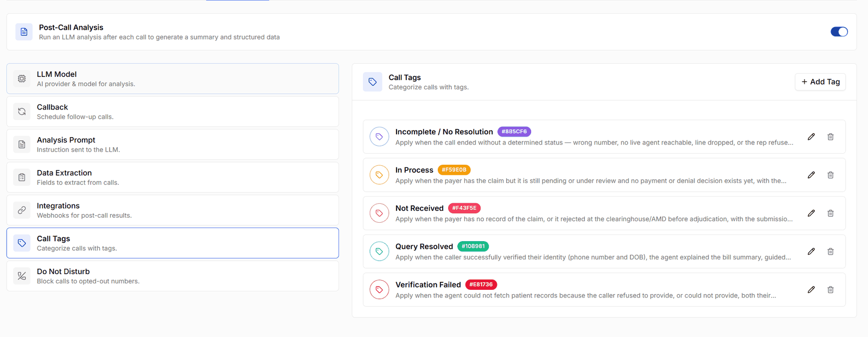Image resolution: width=868 pixels, height=337 pixels.
Task: Click the Verification Failed tag name
Action: point(428,284)
